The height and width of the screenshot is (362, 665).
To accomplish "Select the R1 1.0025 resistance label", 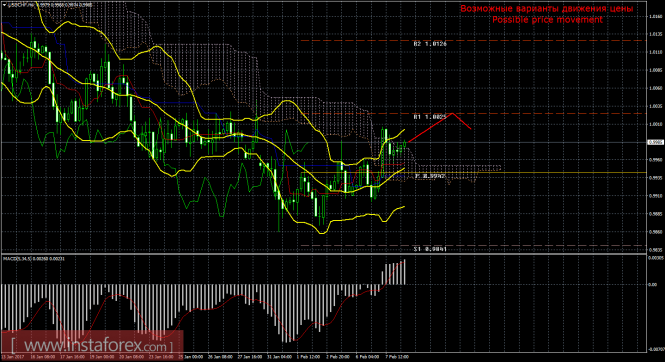I will click(430, 117).
